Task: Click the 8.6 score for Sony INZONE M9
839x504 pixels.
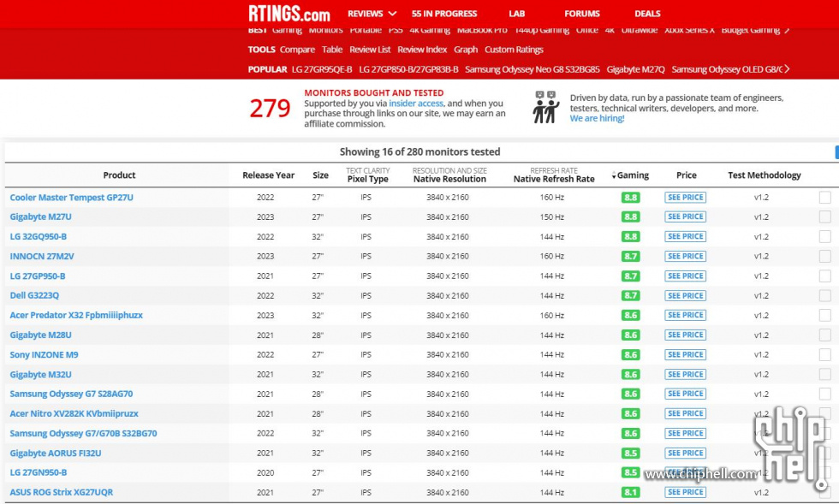Action: [x=630, y=355]
